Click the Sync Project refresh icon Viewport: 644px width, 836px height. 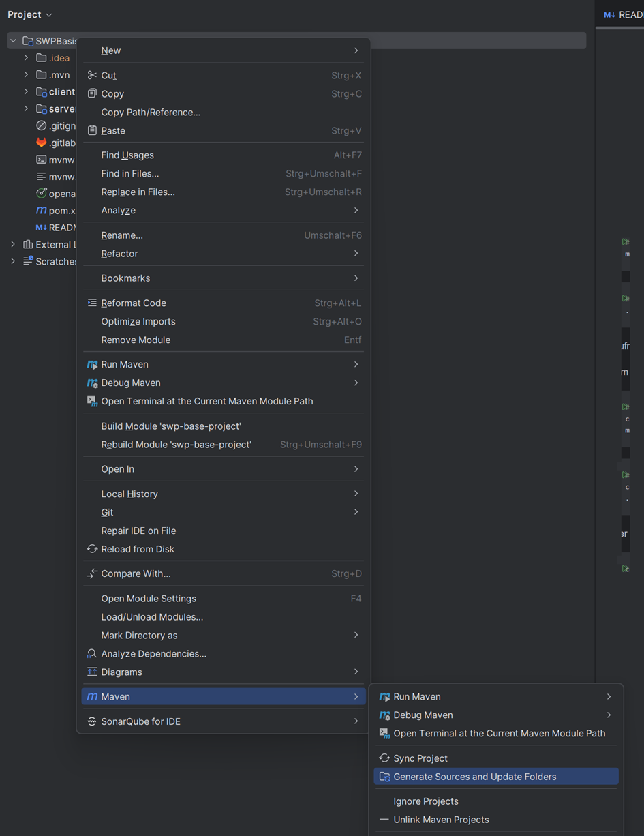pos(384,758)
